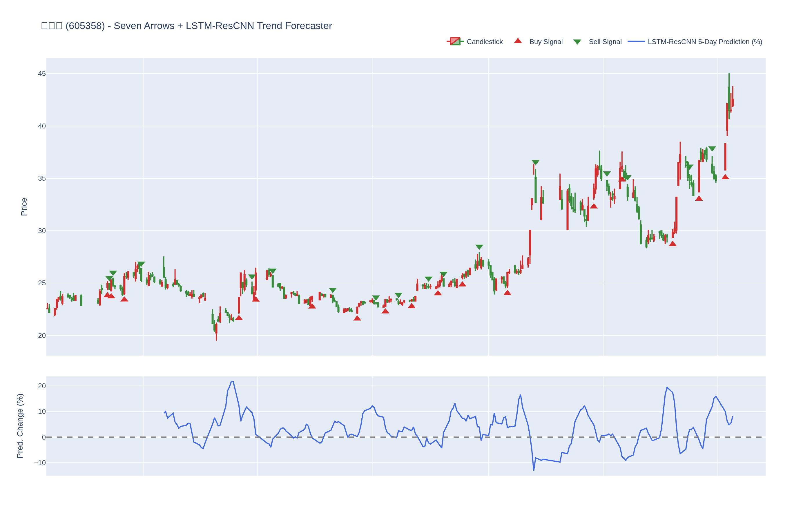Click the deepest trough of blue prediction line
812x522 pixels.
point(534,470)
